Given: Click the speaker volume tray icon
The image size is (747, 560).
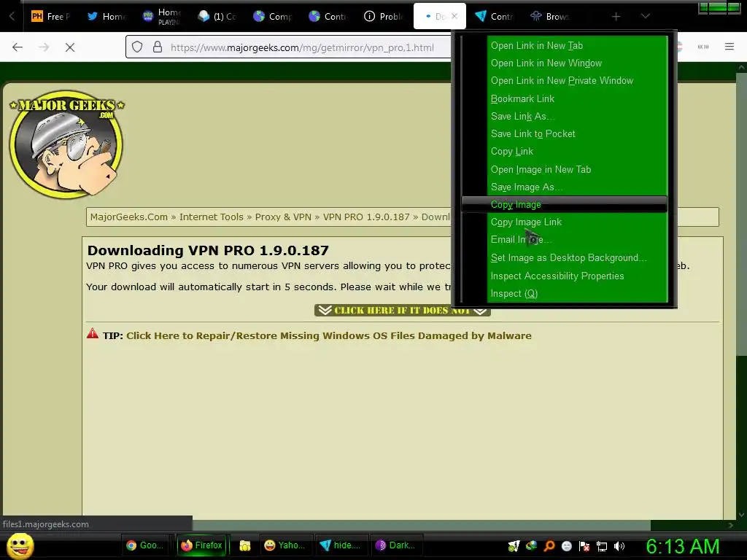Looking at the screenshot, I should (619, 546).
